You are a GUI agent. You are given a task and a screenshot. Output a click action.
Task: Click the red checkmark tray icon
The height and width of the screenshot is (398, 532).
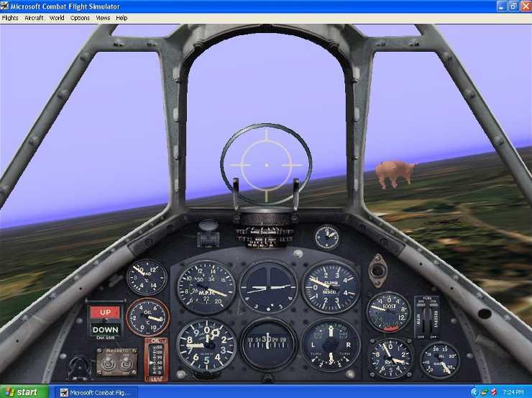point(495,392)
